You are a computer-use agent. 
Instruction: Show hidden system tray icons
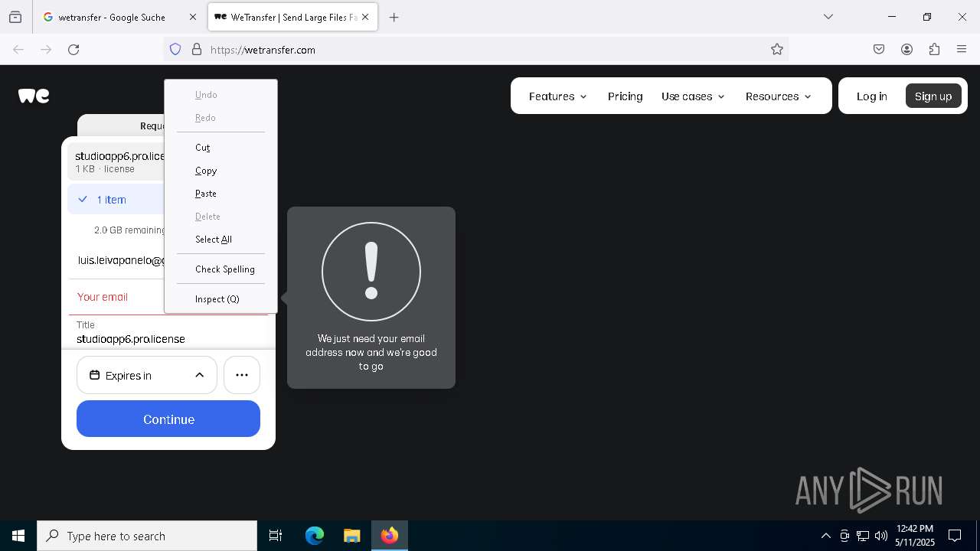coord(825,536)
